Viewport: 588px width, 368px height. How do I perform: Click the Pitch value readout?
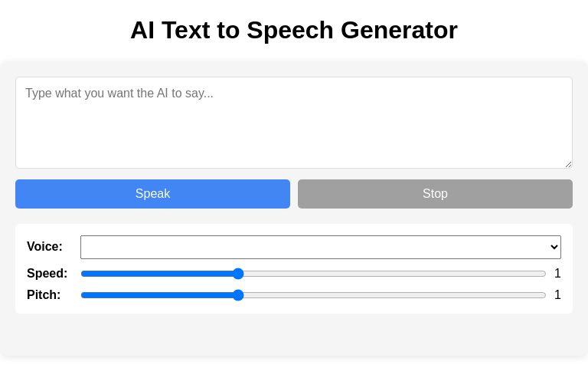(x=557, y=295)
